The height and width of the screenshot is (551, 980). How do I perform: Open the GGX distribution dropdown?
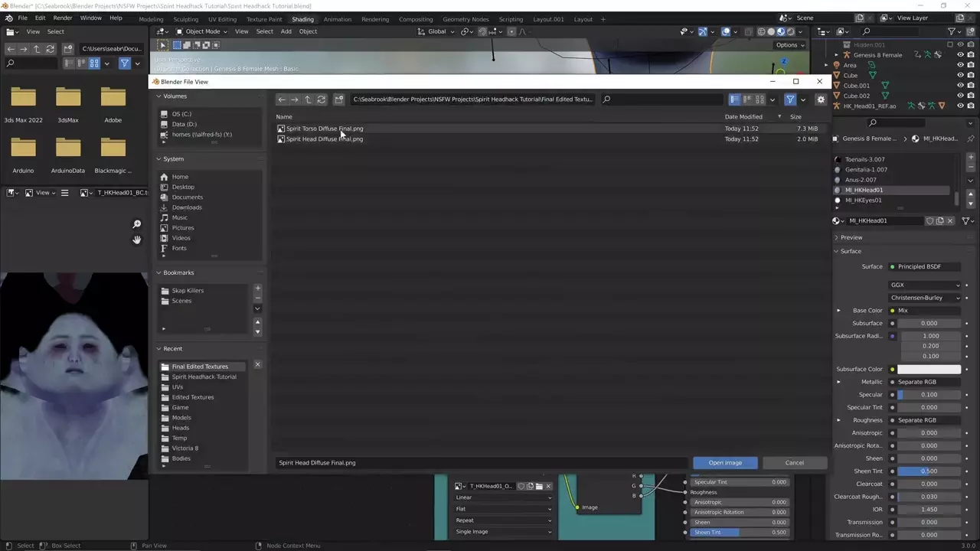coord(925,285)
